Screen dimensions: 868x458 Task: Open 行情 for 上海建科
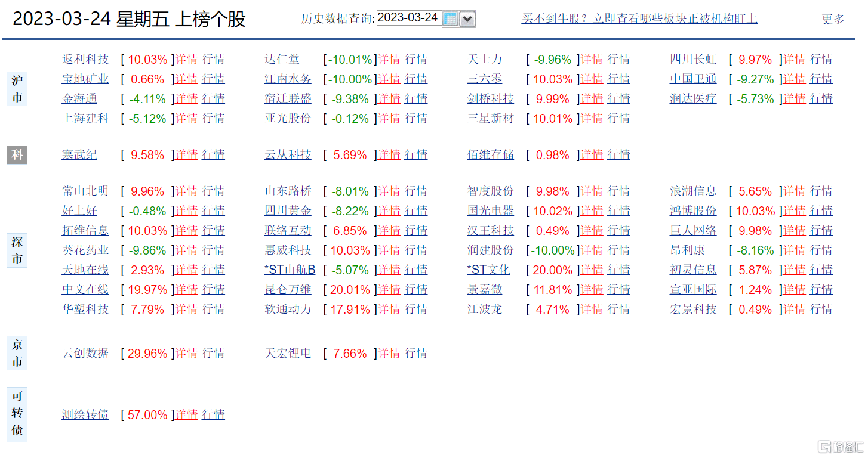click(213, 119)
